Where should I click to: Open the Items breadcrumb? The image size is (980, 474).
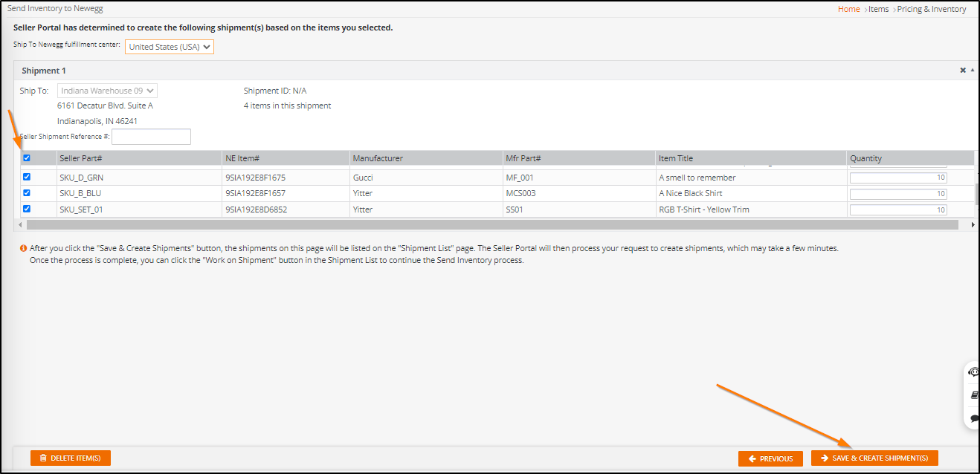(x=878, y=9)
